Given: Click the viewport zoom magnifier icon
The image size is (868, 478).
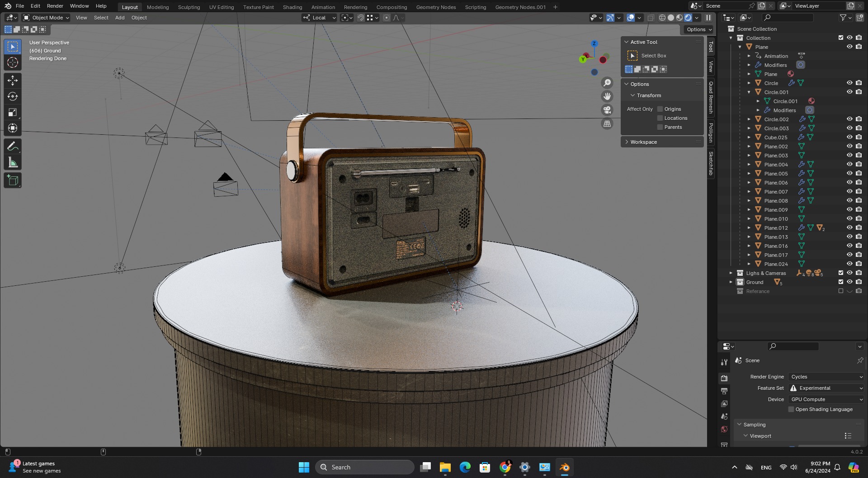Looking at the screenshot, I should [x=607, y=83].
